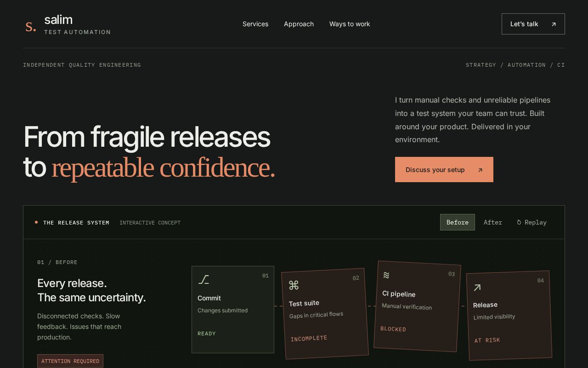Select the Test suite card
This screenshot has width=588, height=368.
point(325,314)
